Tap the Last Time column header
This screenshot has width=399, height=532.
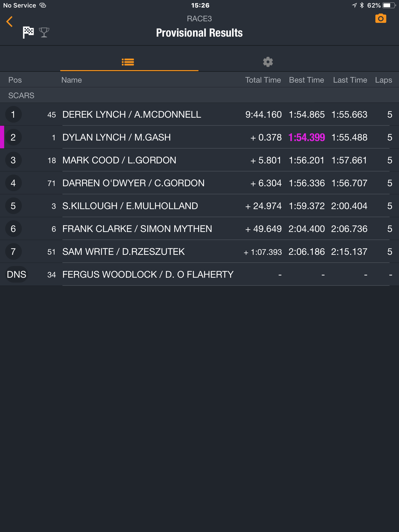pyautogui.click(x=350, y=80)
